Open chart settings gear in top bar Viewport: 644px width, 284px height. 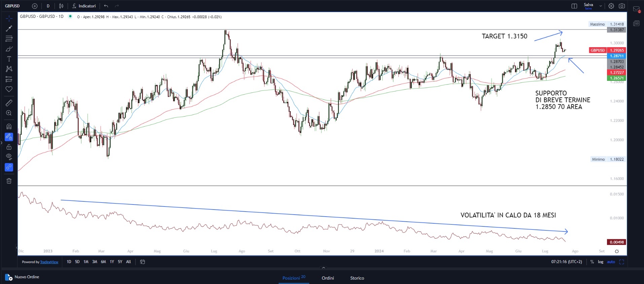pos(611,6)
